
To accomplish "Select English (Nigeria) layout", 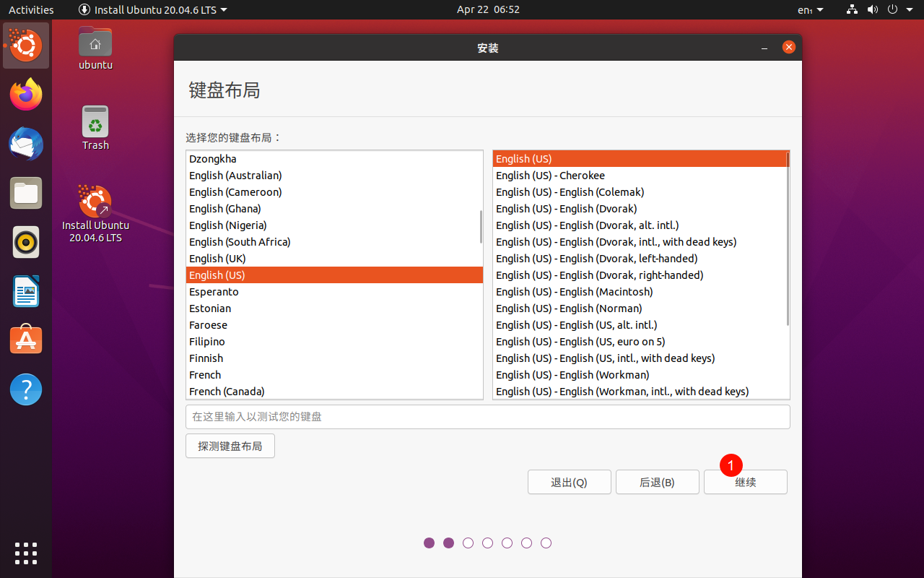I will tap(334, 225).
